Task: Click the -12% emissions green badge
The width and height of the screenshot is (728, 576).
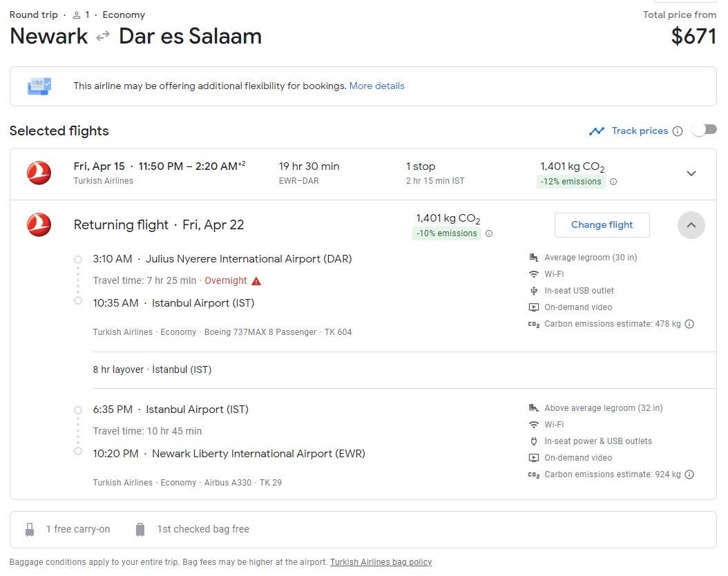Action: [571, 182]
